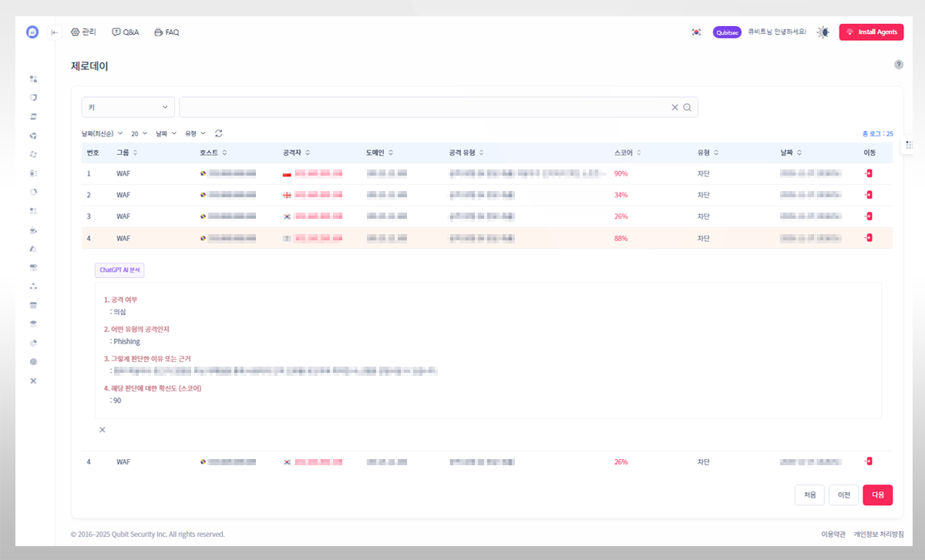Click the Install Agents button
Viewport: 925px width, 560px height.
(x=871, y=32)
